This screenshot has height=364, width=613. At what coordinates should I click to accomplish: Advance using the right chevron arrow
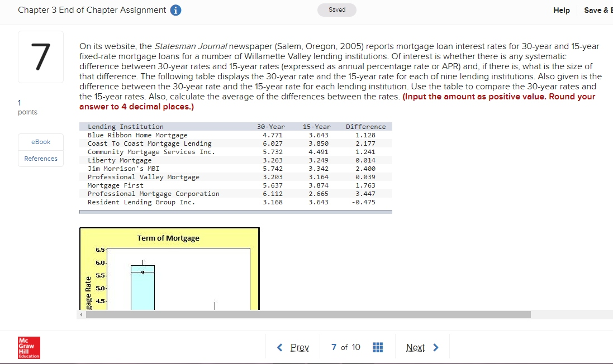tap(436, 347)
